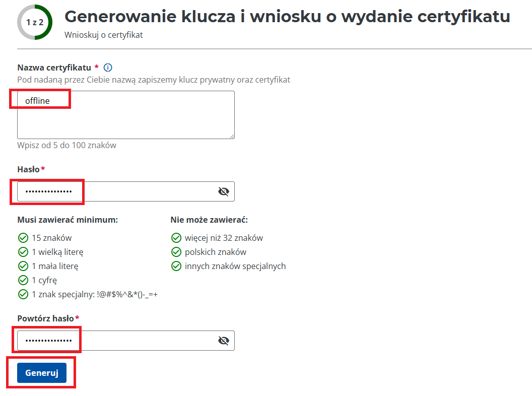Click inside the Hasło password field
Image resolution: width=532 pixels, height=396 pixels.
(116, 191)
